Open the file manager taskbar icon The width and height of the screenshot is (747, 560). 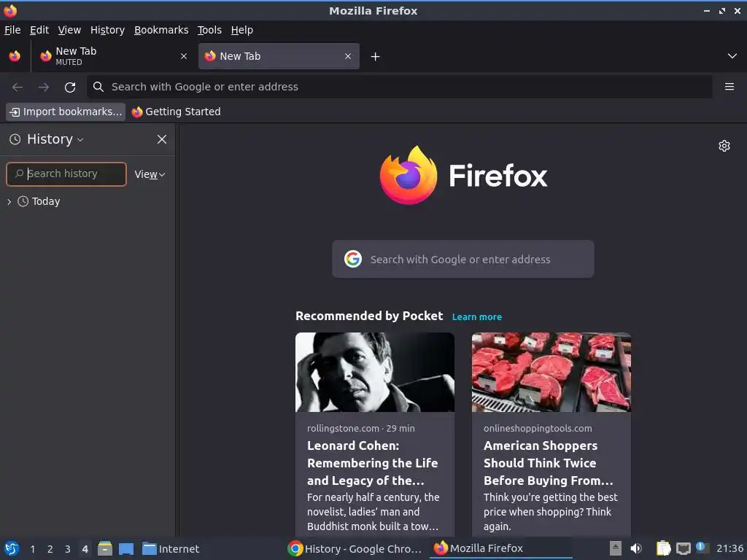[x=105, y=548]
